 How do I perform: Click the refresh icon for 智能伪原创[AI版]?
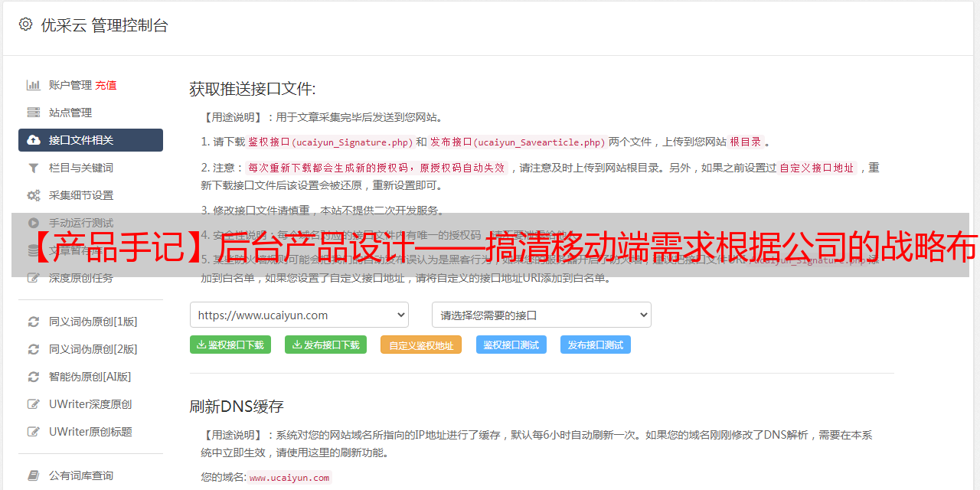34,377
